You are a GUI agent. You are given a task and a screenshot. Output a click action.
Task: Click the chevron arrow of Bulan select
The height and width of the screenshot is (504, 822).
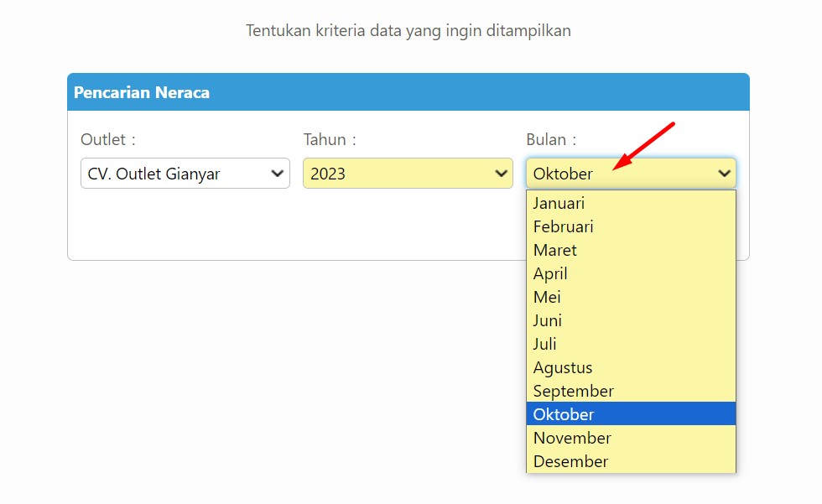pyautogui.click(x=725, y=174)
